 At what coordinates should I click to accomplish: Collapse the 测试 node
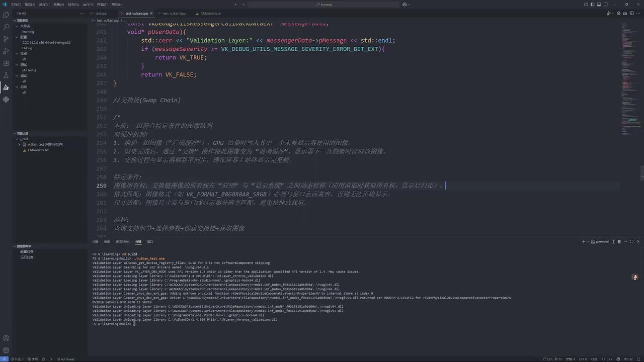click(x=18, y=64)
